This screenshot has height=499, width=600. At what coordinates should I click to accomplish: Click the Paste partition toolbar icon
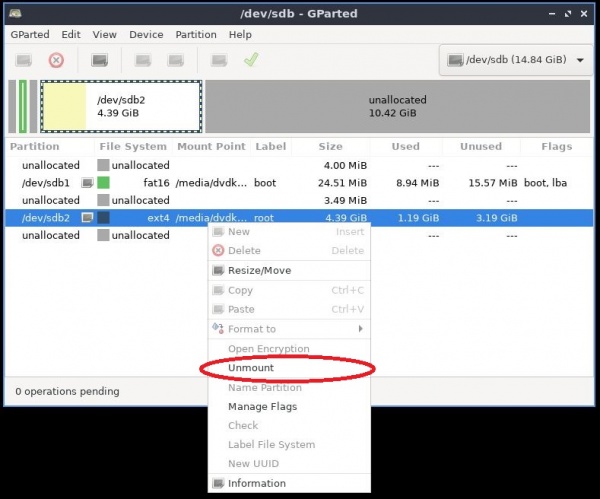pyautogui.click(x=175, y=60)
